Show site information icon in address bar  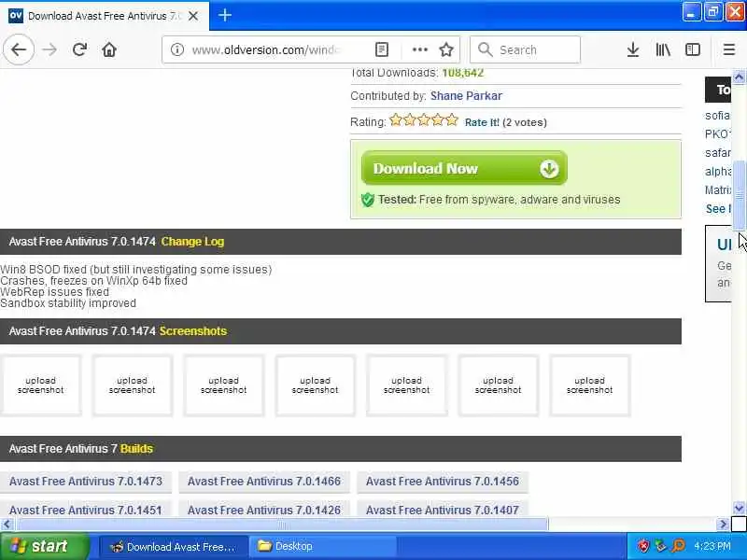pos(177,49)
